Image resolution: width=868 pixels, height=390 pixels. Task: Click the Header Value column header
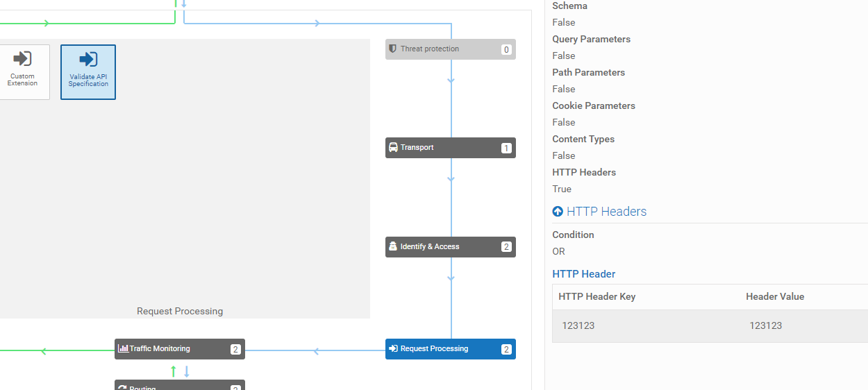pos(774,296)
